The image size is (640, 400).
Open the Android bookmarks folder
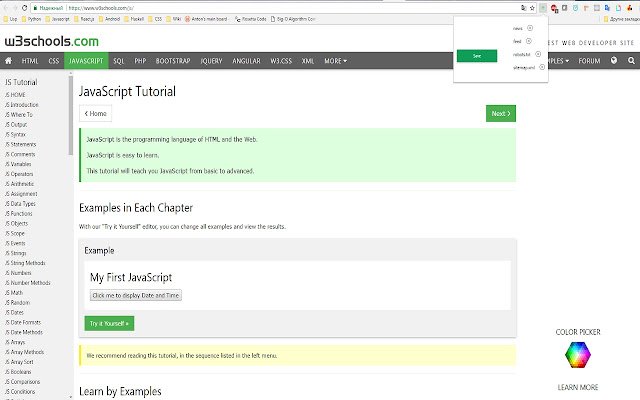point(109,19)
